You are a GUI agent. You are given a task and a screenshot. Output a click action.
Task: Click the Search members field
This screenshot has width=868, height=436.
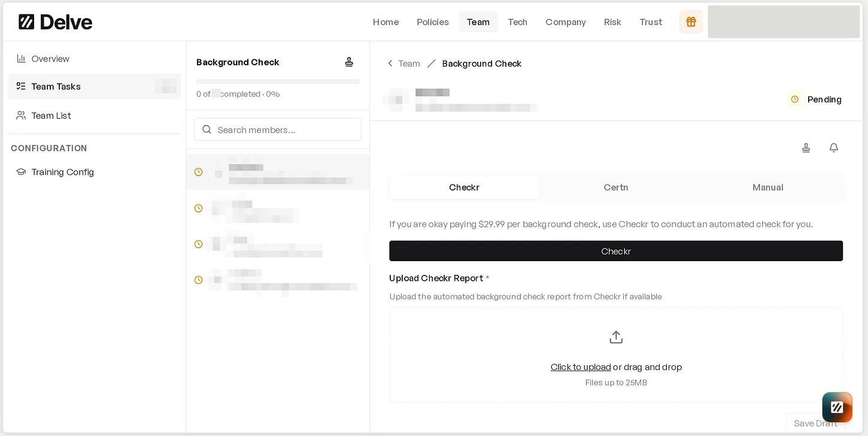pos(278,129)
